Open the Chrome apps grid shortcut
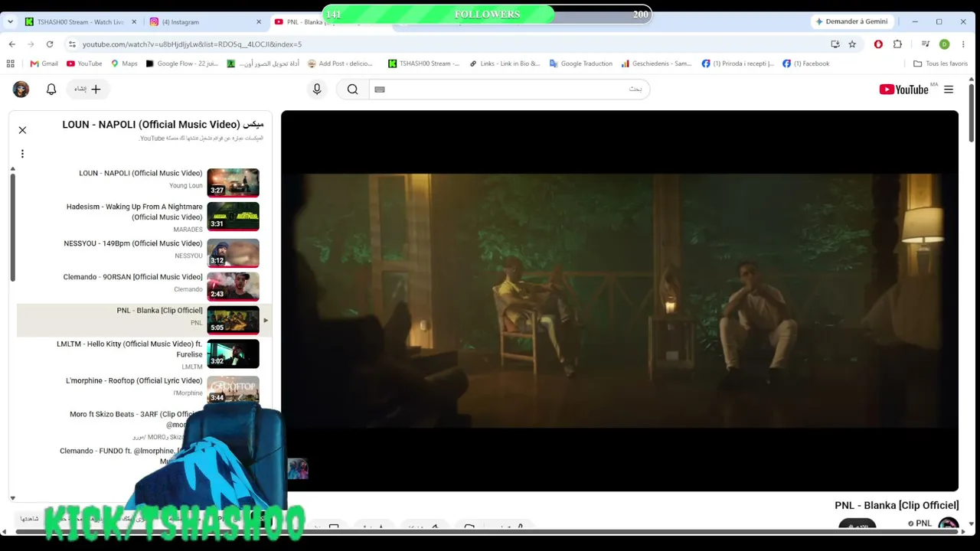The image size is (980, 551). [11, 64]
